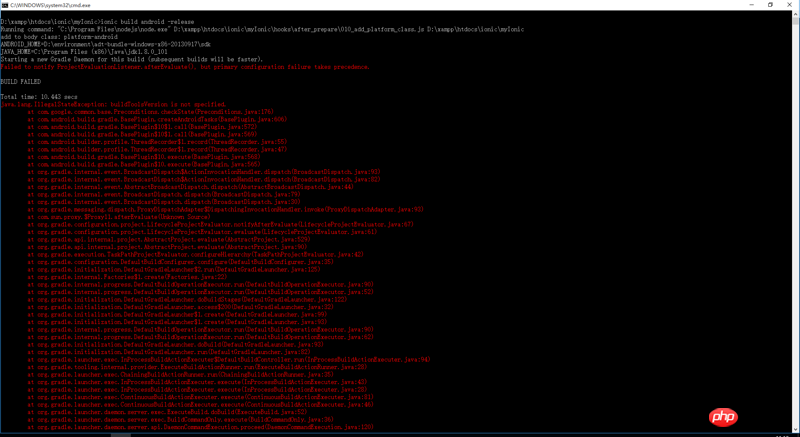
Task: Click 'Total time: 10.443 secs' line
Action: click(x=39, y=96)
